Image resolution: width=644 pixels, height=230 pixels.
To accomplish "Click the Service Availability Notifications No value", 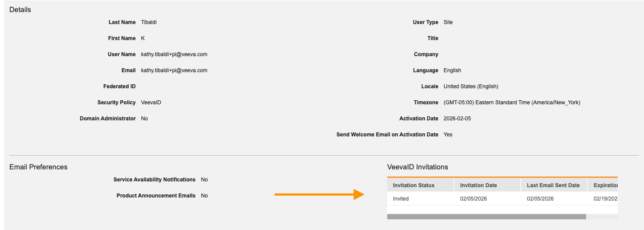I will pyautogui.click(x=204, y=180).
